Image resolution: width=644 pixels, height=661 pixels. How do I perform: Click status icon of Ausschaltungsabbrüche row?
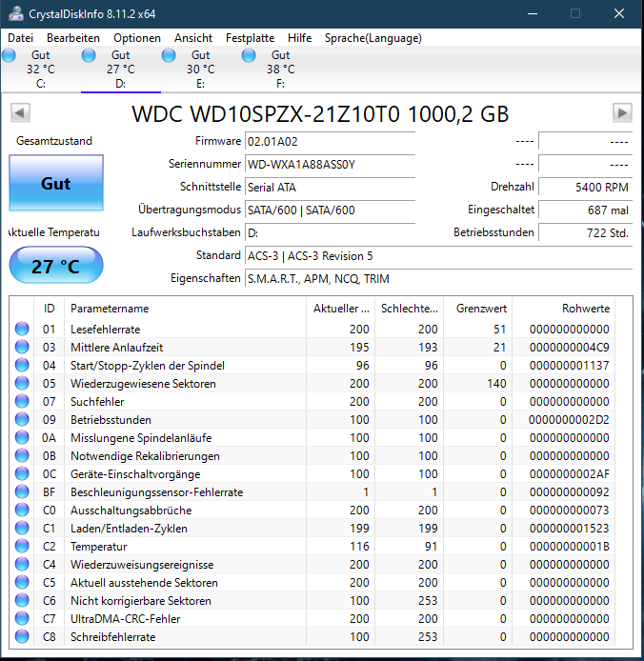tap(22, 511)
